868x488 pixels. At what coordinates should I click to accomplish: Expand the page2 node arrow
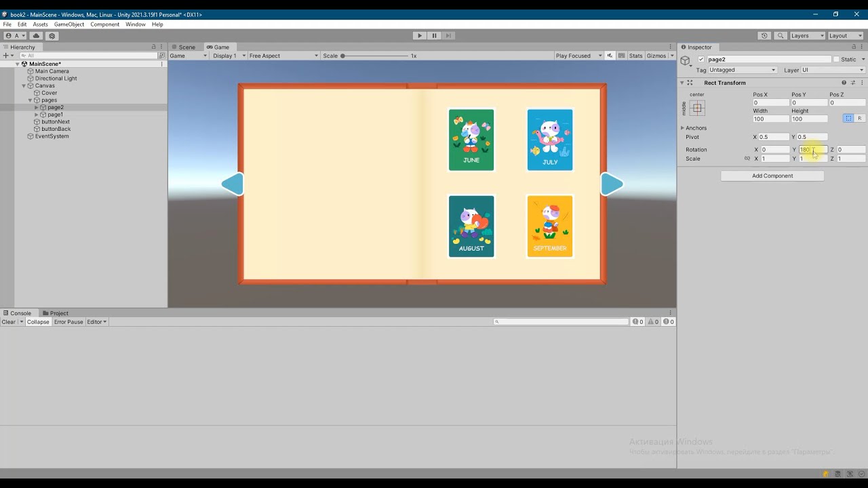pyautogui.click(x=36, y=108)
